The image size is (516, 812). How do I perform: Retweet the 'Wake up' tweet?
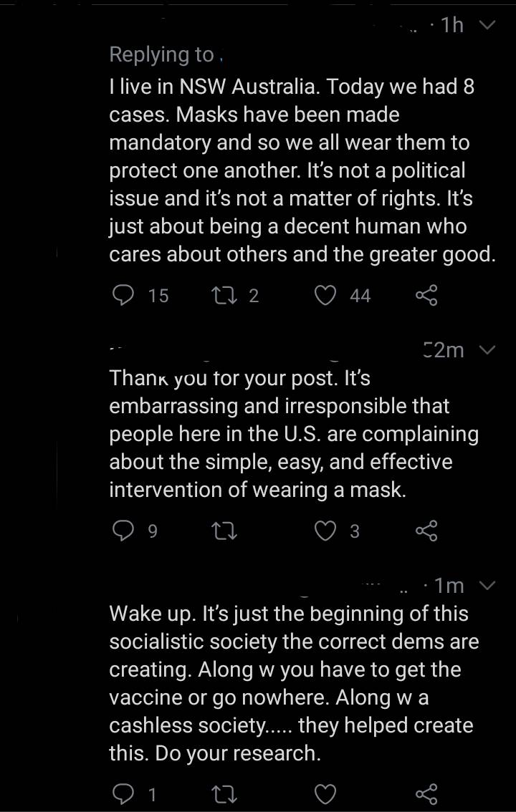tap(226, 793)
